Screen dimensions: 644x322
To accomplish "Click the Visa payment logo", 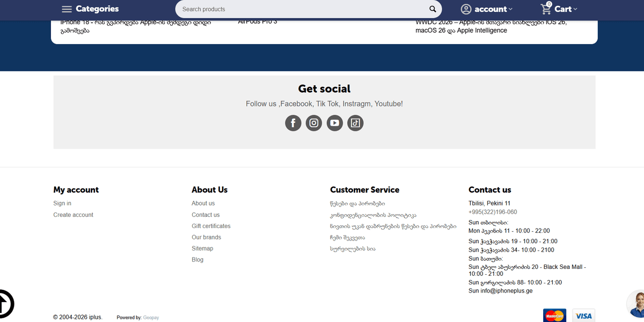I will (583, 316).
